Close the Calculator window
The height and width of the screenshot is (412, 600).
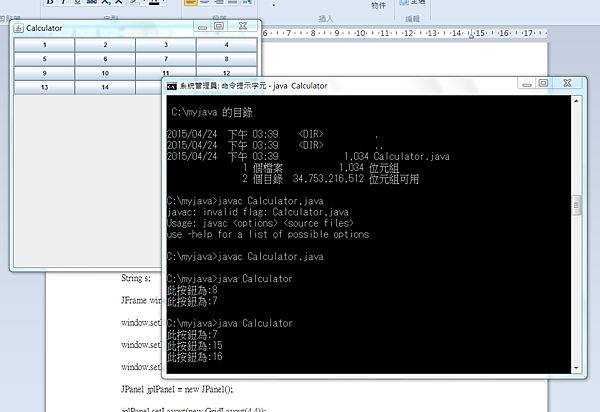pos(243,26)
